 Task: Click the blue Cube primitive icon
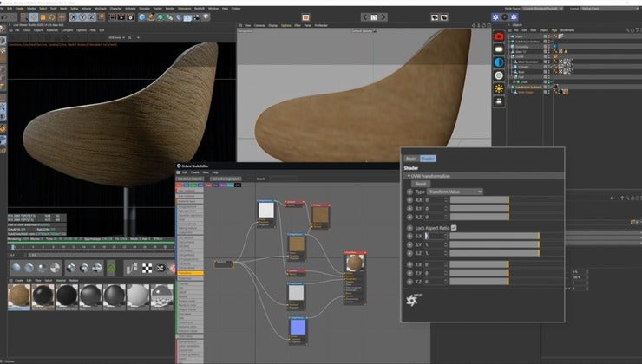point(142,17)
